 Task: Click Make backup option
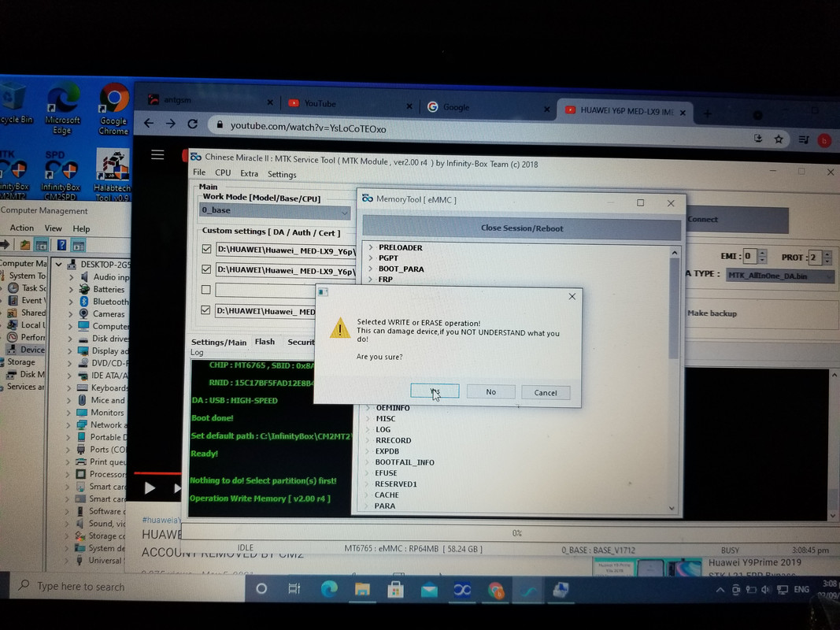(712, 313)
